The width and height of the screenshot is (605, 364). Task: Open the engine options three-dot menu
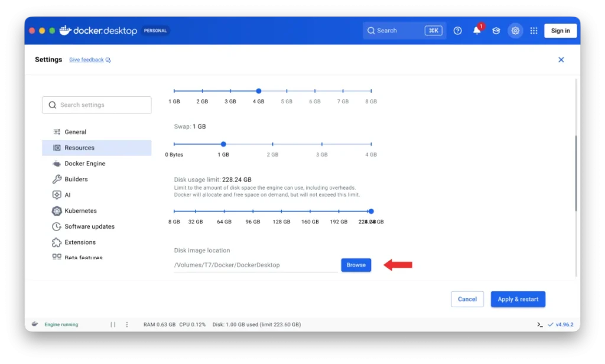(x=127, y=324)
